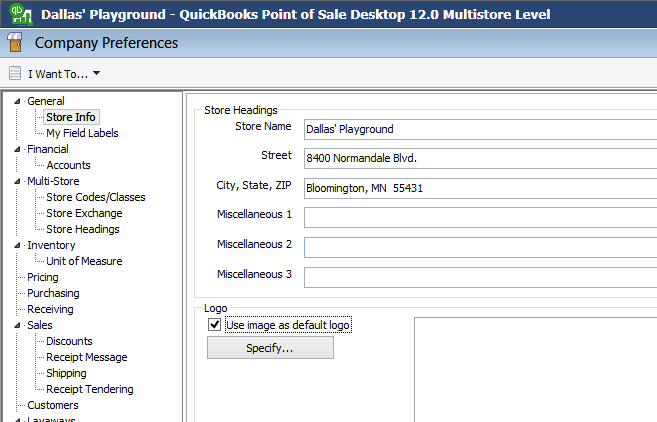The height and width of the screenshot is (422, 657).
Task: Open Receiving preferences
Action: [x=50, y=309]
